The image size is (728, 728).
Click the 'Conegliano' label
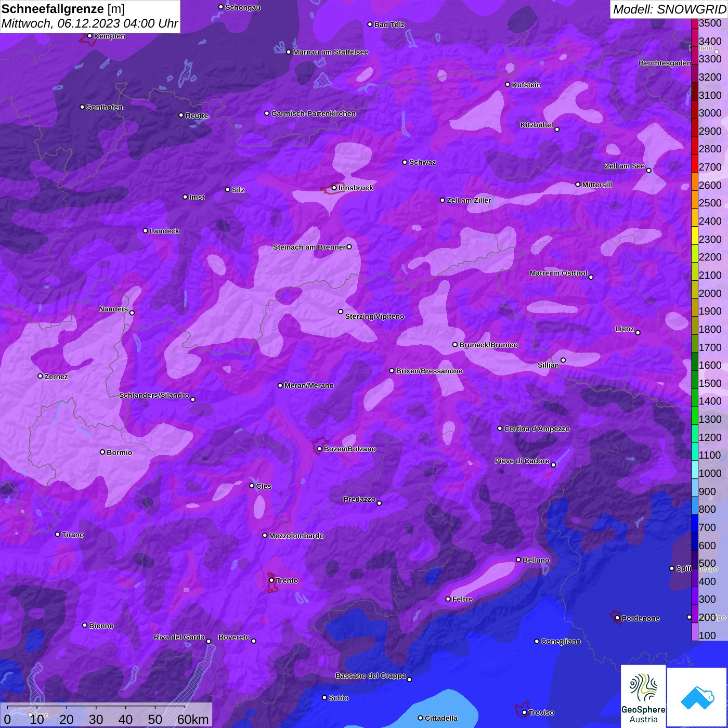click(561, 641)
